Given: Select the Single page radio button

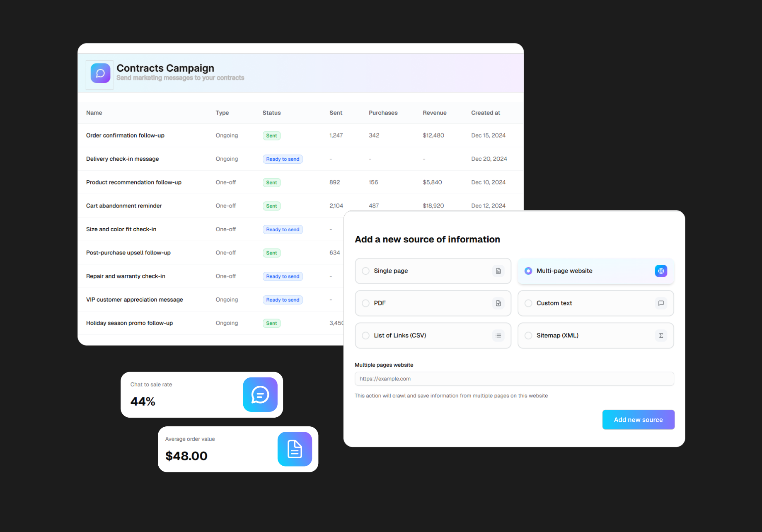Looking at the screenshot, I should [x=365, y=271].
